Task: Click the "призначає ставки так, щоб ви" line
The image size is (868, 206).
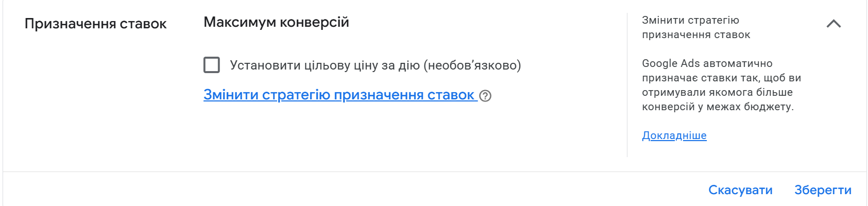Action: pyautogui.click(x=721, y=78)
